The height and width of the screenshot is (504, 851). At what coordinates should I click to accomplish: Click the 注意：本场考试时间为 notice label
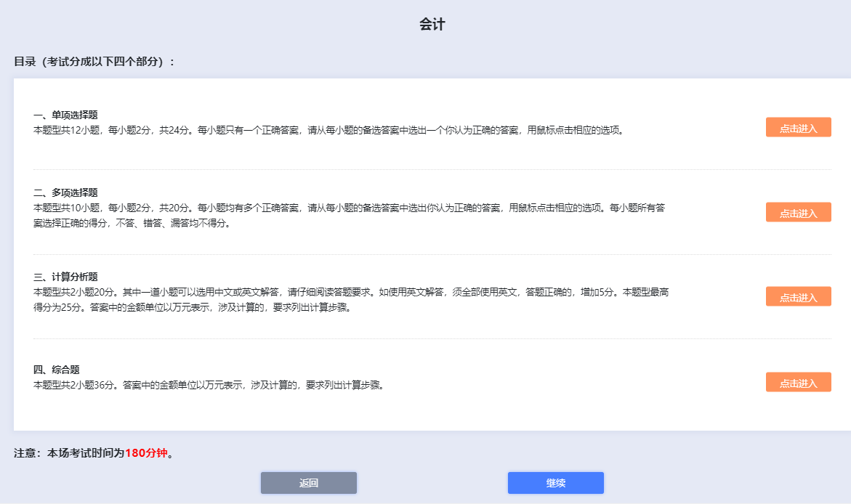[x=69, y=453]
